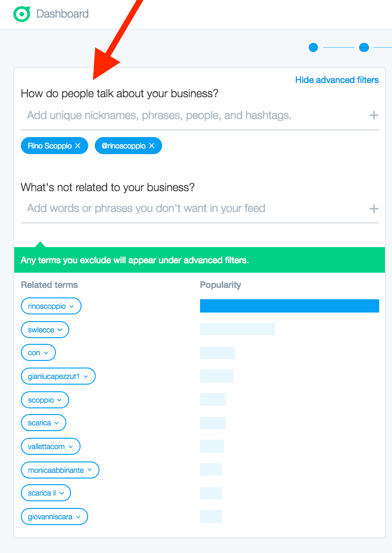Viewport: 392px width, 553px height.
Task: Focus the exclude words input field
Action: coord(190,209)
